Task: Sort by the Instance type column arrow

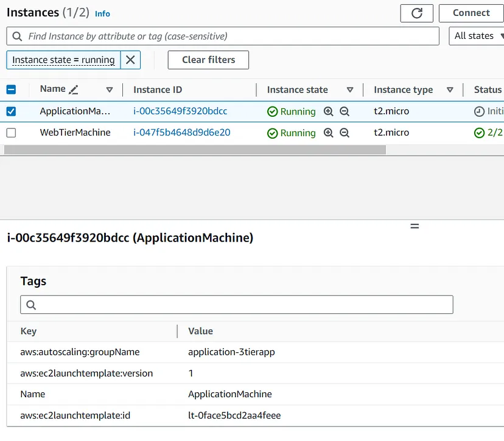Action: point(450,89)
